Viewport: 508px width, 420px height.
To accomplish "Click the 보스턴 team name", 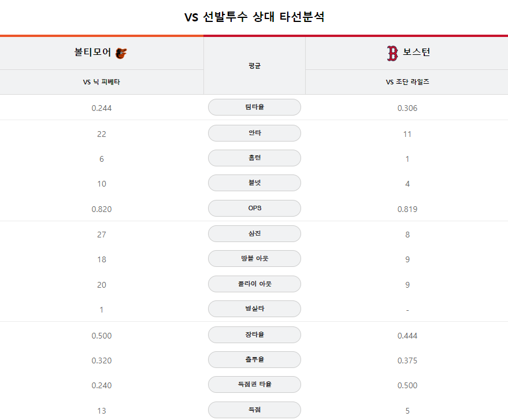I will point(416,52).
